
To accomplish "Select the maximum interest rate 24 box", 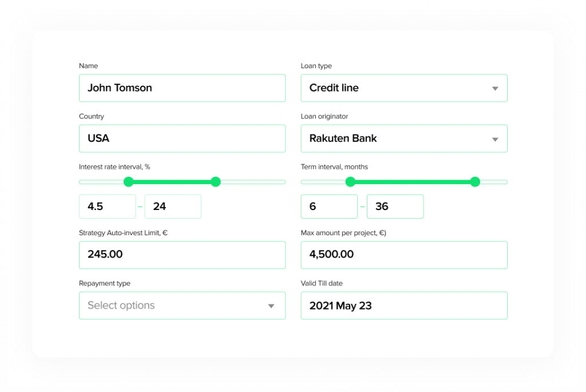I will tap(173, 207).
